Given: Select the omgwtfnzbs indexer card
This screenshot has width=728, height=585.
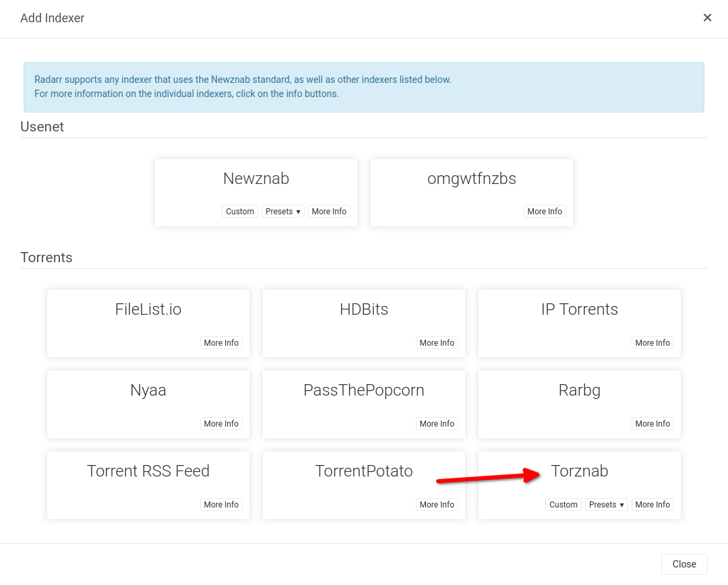Looking at the screenshot, I should click(472, 193).
